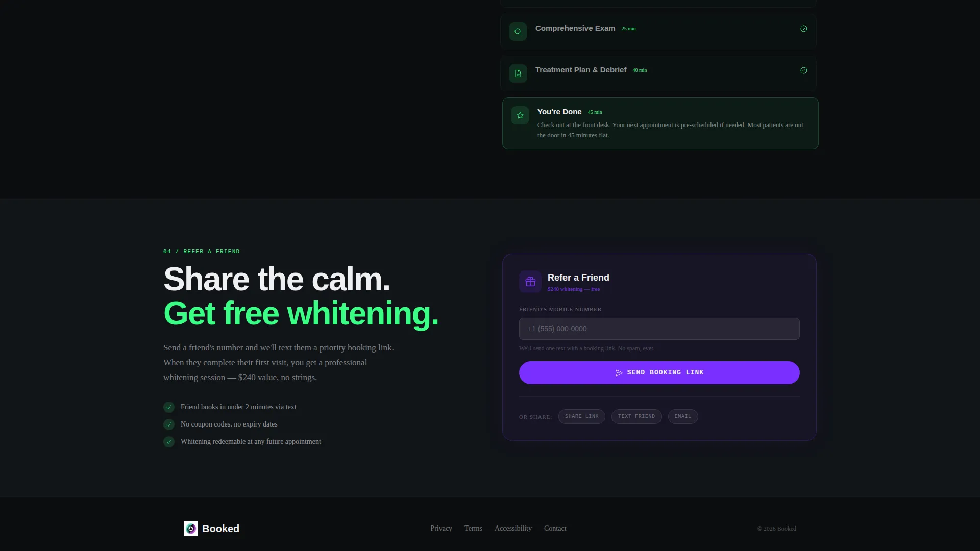Collapse the You're Done step card
Screen dimensions: 980x551
point(660,123)
